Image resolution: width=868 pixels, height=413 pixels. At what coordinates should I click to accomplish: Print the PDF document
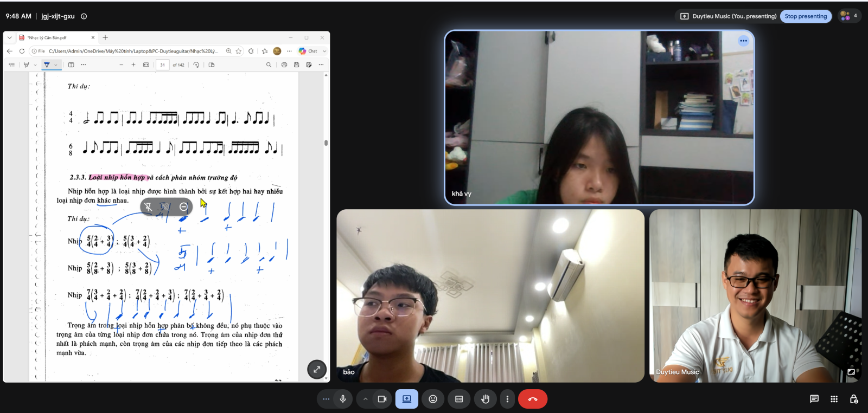pyautogui.click(x=284, y=64)
